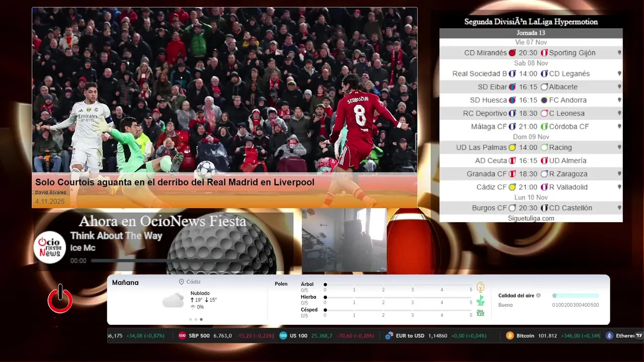Click the Árbol pollen level scale
This screenshot has height=362, width=644.
[398, 287]
